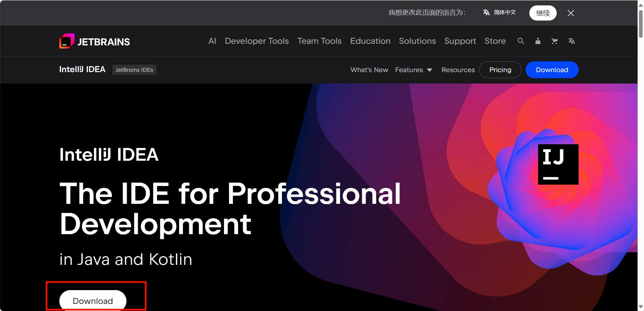This screenshot has height=311, width=644.
Task: Click the scrollbar up arrow
Action: [641, 5]
